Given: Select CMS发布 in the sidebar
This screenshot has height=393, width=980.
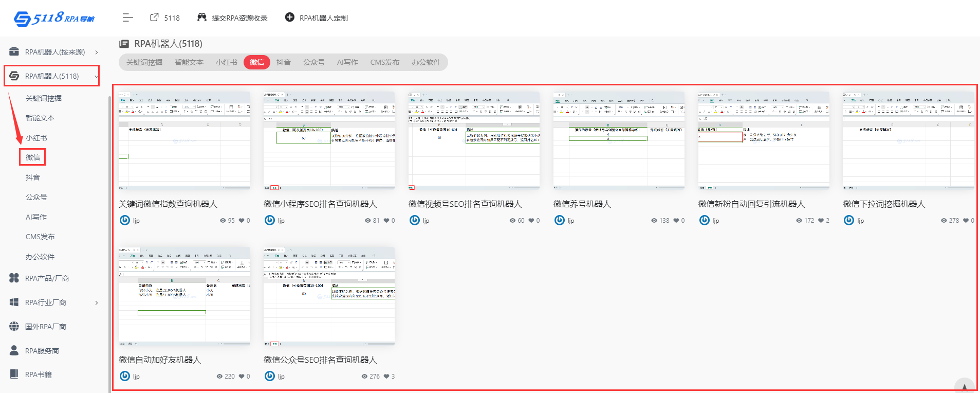Looking at the screenshot, I should coord(40,237).
